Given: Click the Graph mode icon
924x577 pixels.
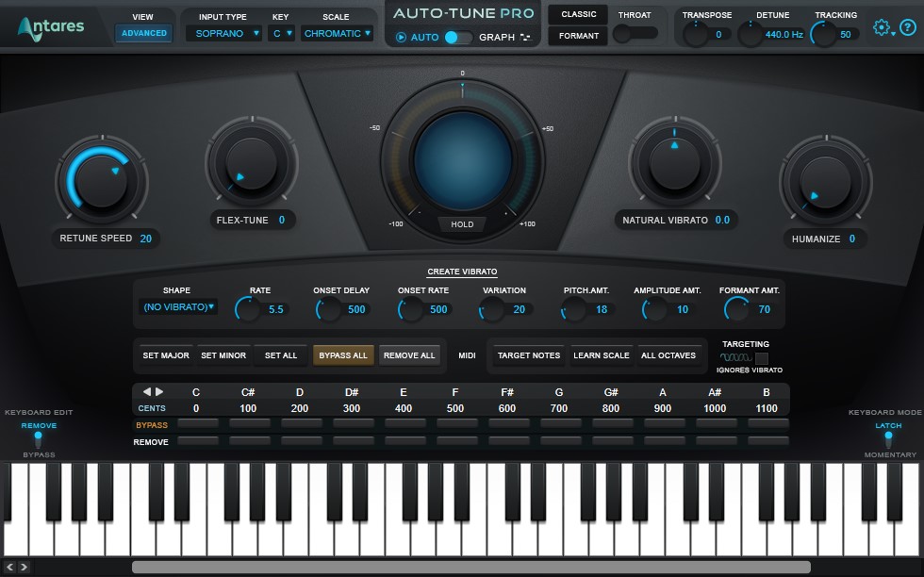Looking at the screenshot, I should (525, 37).
